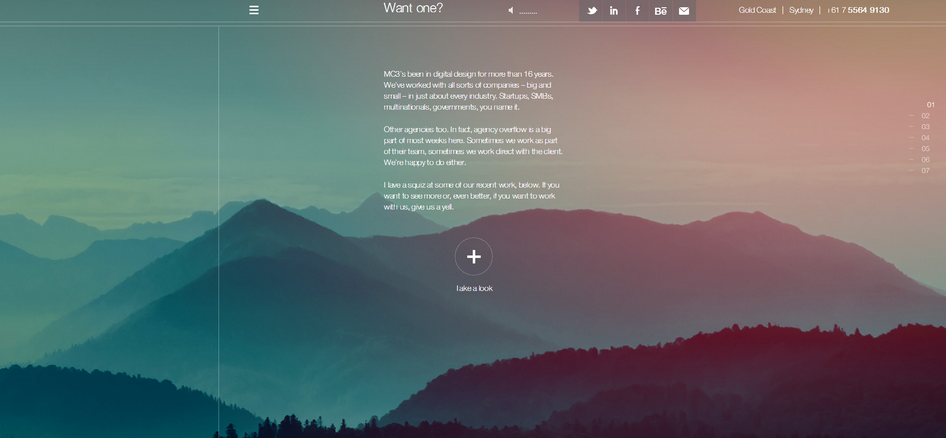Screen dimensions: 946x438
Task: Navigate to section 03
Action: click(x=925, y=127)
